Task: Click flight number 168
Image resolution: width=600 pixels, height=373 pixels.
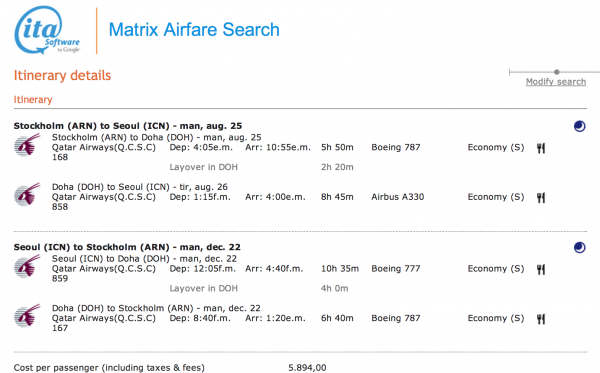Action: (x=60, y=157)
